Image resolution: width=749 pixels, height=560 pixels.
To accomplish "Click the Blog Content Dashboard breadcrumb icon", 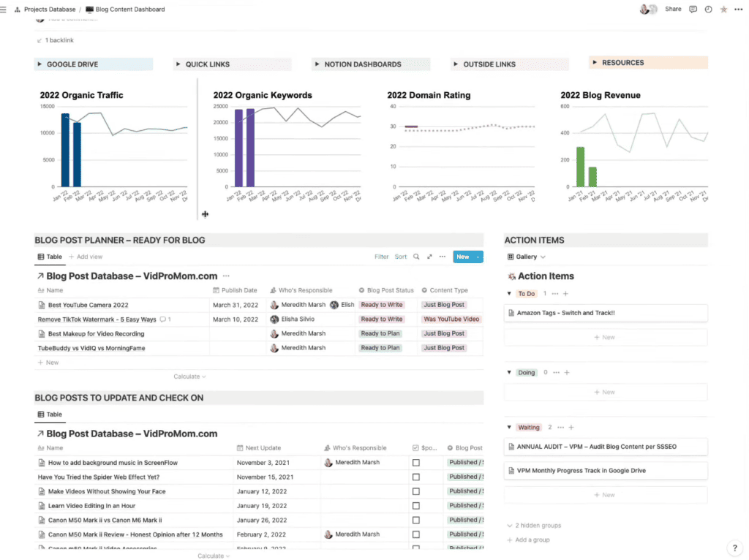I will pos(89,10).
